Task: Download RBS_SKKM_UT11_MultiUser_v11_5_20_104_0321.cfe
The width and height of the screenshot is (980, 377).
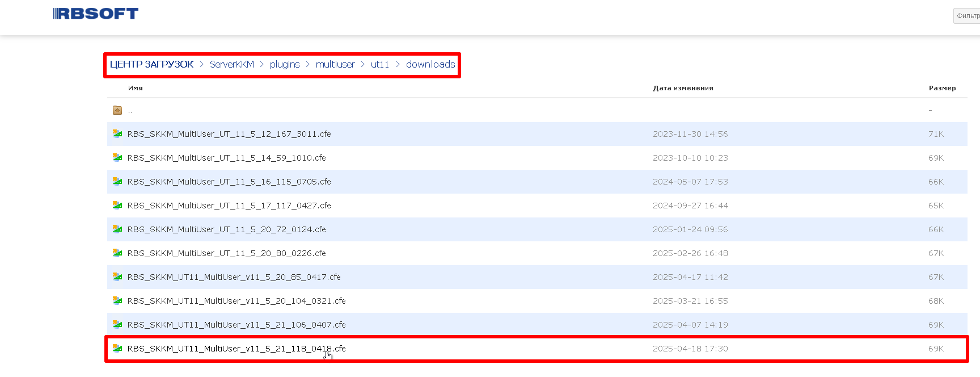Action: click(236, 301)
